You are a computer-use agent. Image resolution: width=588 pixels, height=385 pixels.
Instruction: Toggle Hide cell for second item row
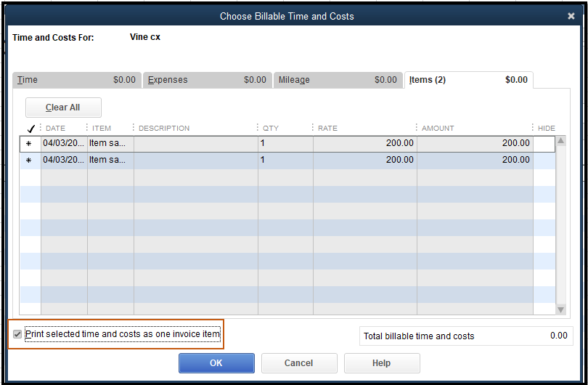544,161
